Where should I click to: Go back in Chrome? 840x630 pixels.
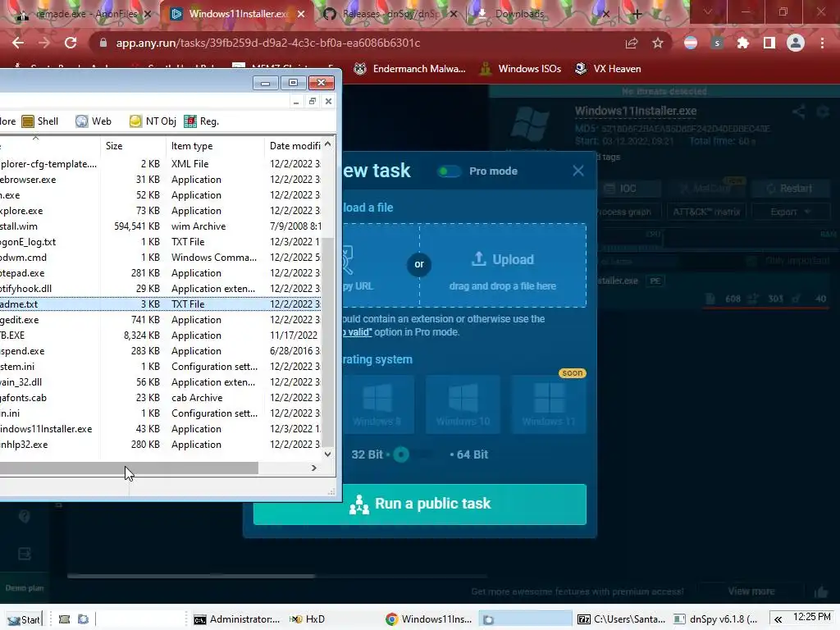point(18,43)
